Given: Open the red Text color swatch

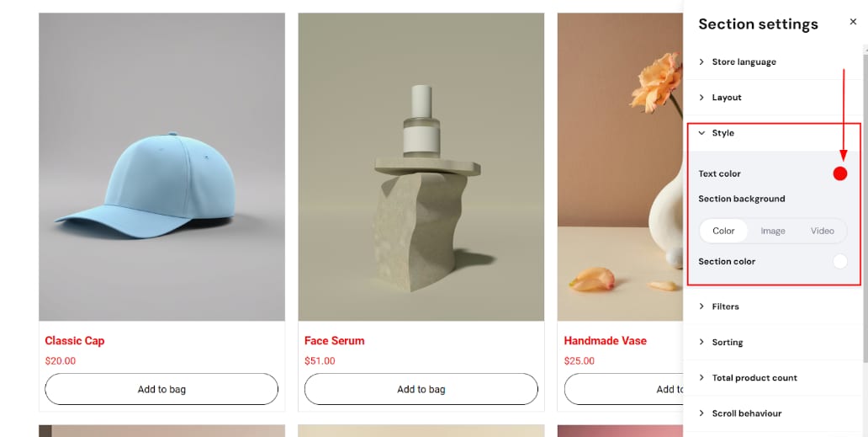Looking at the screenshot, I should 839,174.
